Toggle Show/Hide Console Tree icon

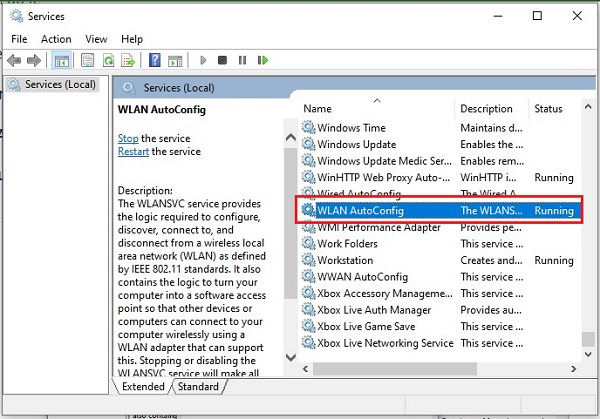pos(61,60)
